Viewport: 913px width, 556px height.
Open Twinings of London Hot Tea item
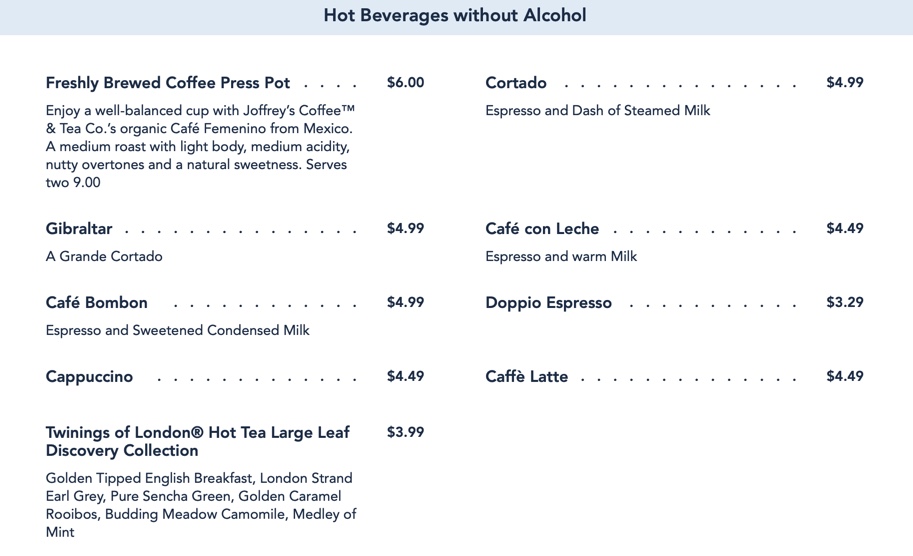[x=197, y=441]
